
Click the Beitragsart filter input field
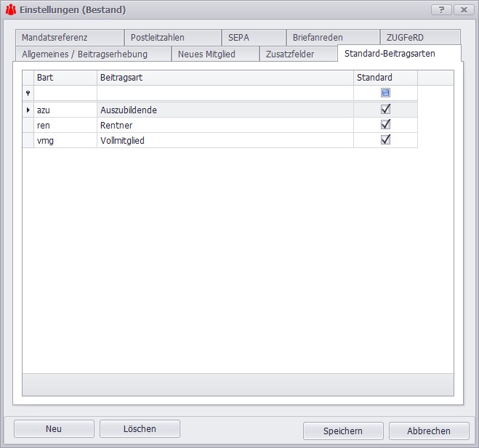(x=225, y=93)
